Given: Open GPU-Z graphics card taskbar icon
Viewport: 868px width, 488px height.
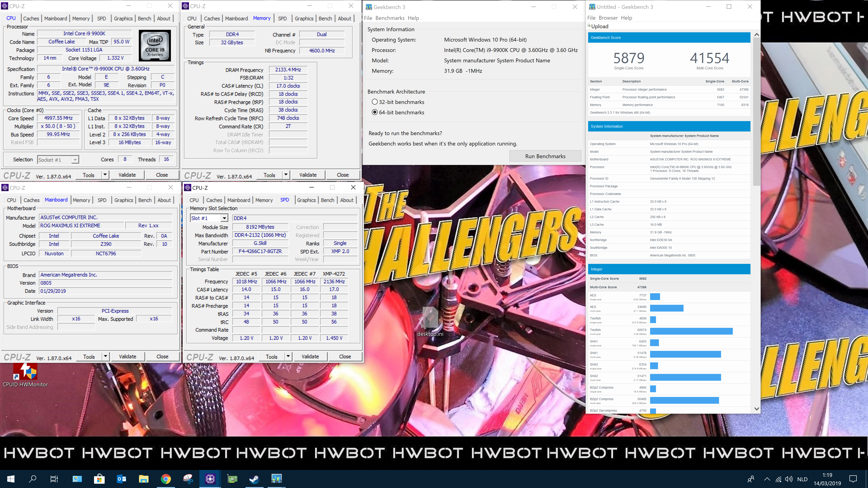Looking at the screenshot, I should click(x=233, y=479).
